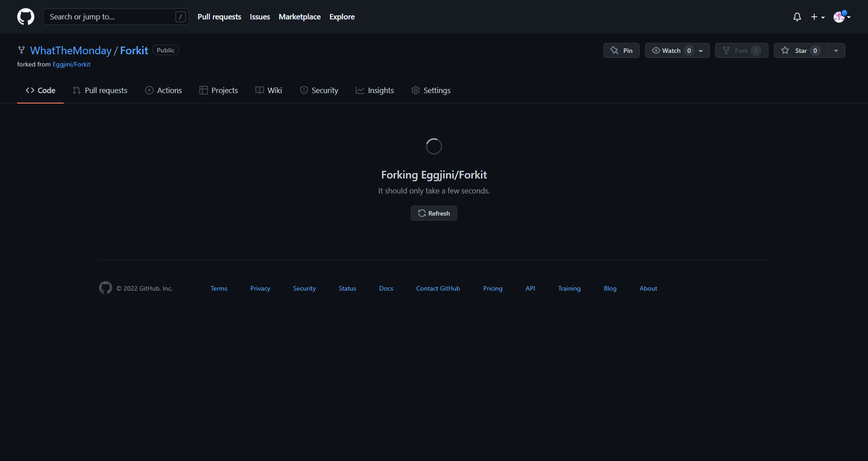
Task: Click the disabled Fork button
Action: 741,51
